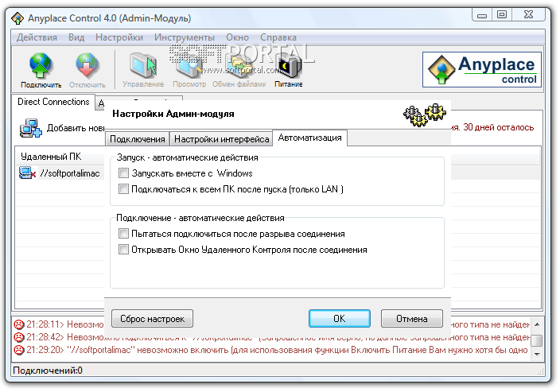Open the Вид menu
The height and width of the screenshot is (392, 560).
click(x=76, y=37)
